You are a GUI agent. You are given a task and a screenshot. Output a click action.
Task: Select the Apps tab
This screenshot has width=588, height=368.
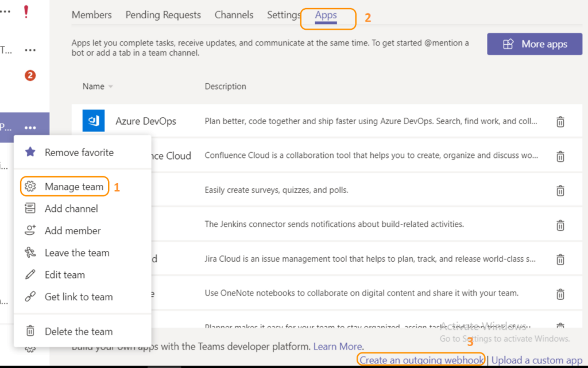[326, 16]
